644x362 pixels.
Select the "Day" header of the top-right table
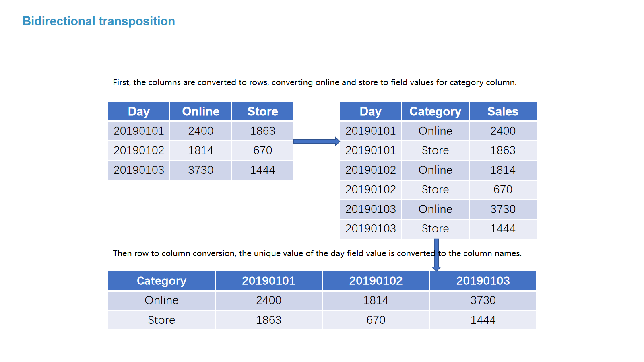click(370, 111)
